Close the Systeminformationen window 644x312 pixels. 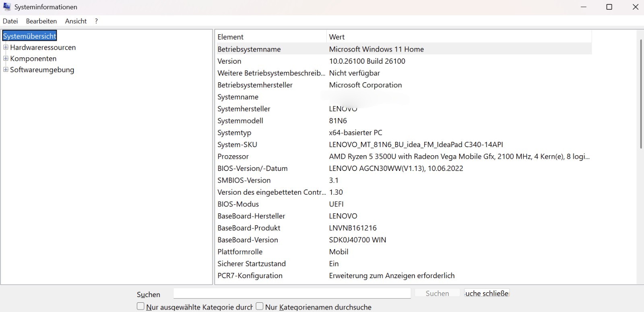(x=636, y=7)
